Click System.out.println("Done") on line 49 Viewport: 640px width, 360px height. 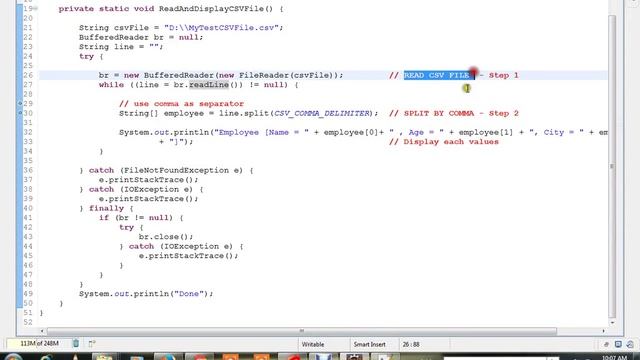(x=146, y=294)
